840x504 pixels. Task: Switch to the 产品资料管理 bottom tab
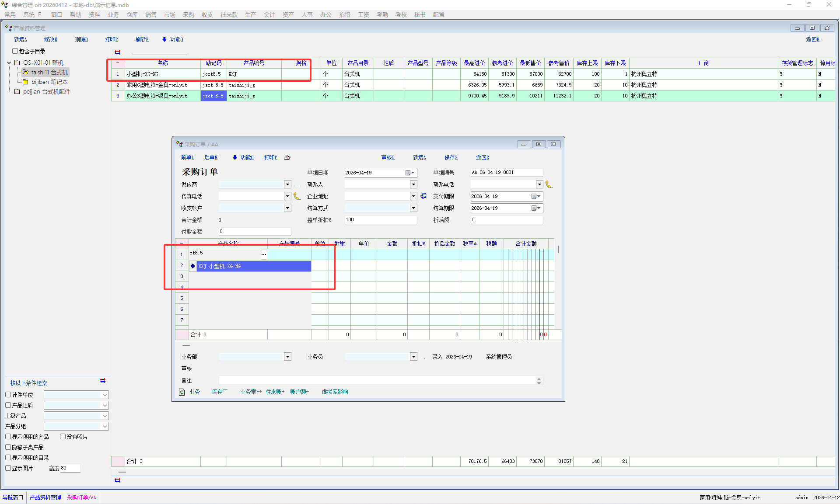(45, 497)
